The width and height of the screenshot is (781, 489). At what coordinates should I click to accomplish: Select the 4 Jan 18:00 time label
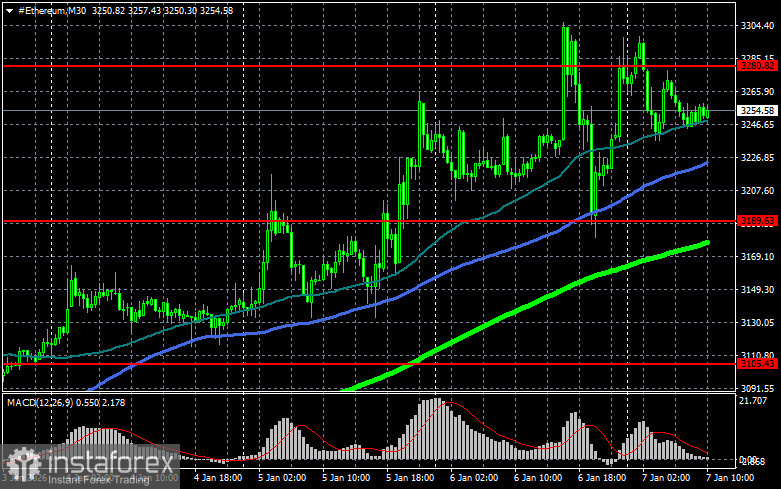point(218,478)
